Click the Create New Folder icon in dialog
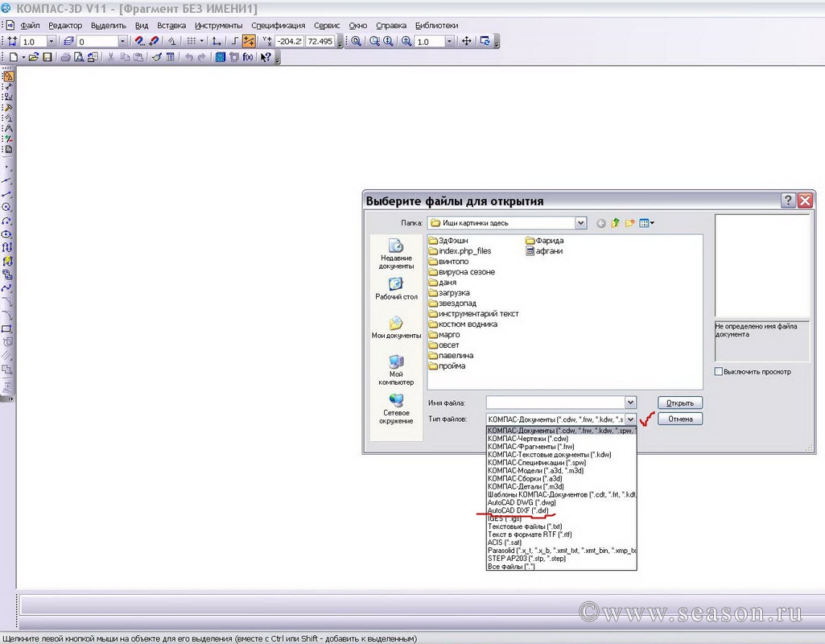The height and width of the screenshot is (644, 825). [x=630, y=223]
